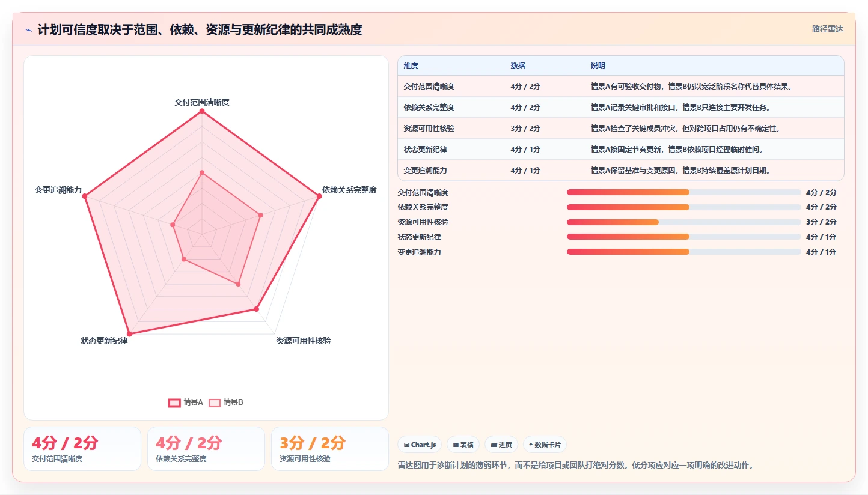868x495 pixels.
Task: Open the 交付范围清晰度 data card
Action: (82, 449)
